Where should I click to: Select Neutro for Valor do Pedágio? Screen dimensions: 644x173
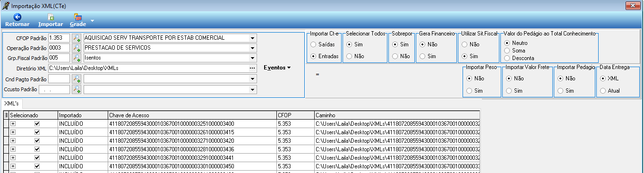pos(507,43)
